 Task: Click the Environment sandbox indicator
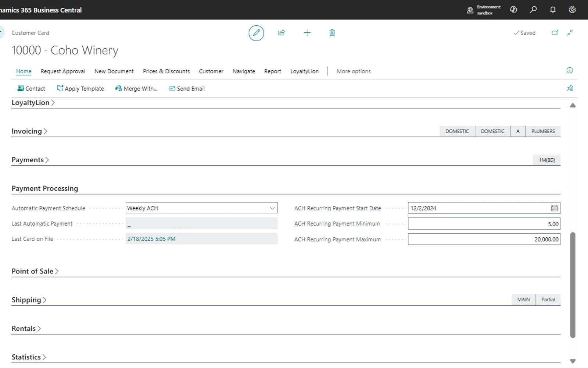click(x=484, y=10)
